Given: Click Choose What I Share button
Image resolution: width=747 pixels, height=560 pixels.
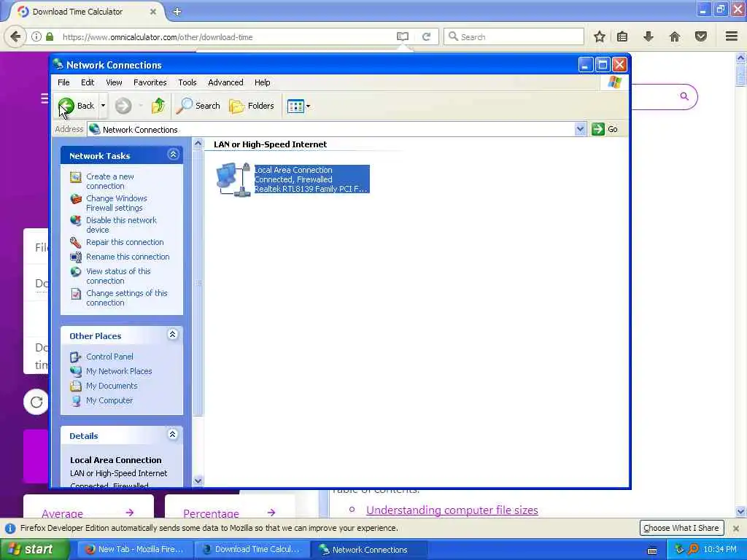Looking at the screenshot, I should (681, 528).
